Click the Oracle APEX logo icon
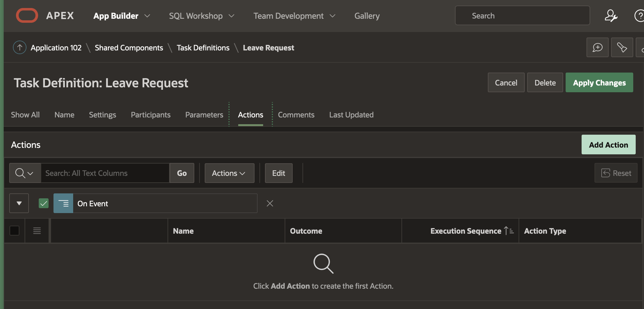Screen dimensions: 644x309 27,16
